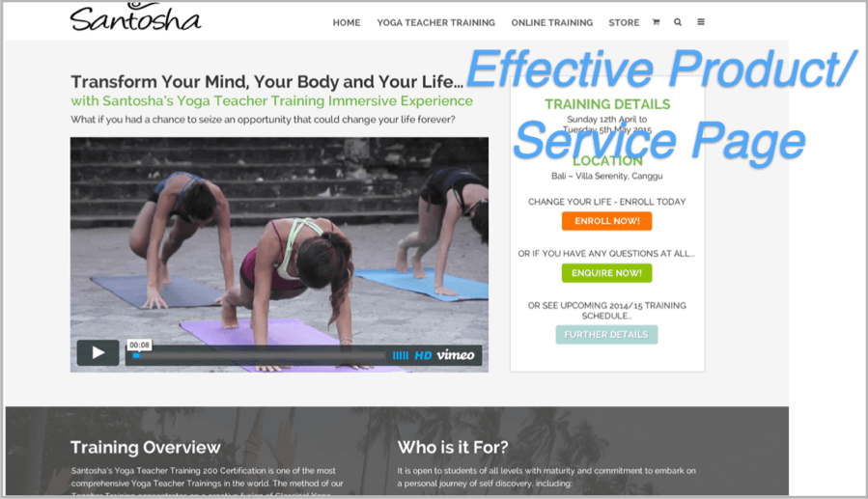Click the Further Details button
This screenshot has height=499, width=868.
point(606,335)
